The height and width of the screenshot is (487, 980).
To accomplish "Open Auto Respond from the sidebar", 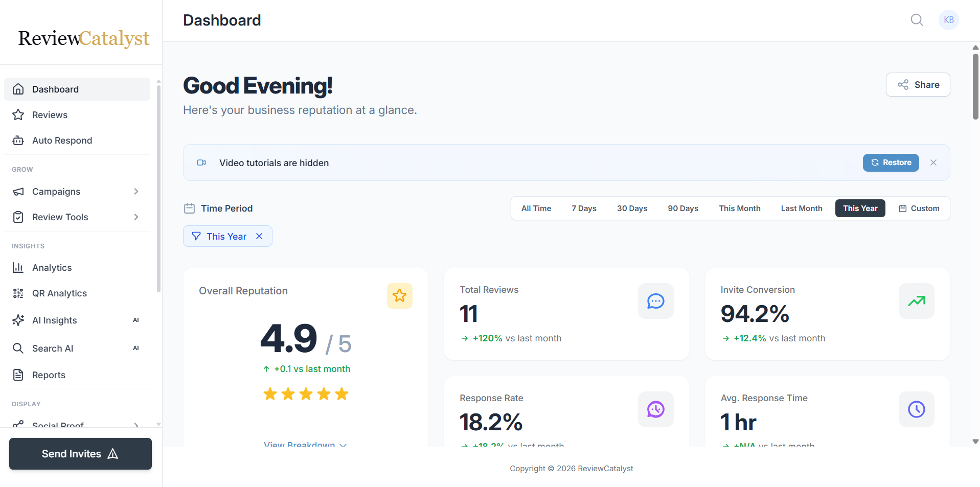I will pyautogui.click(x=62, y=140).
